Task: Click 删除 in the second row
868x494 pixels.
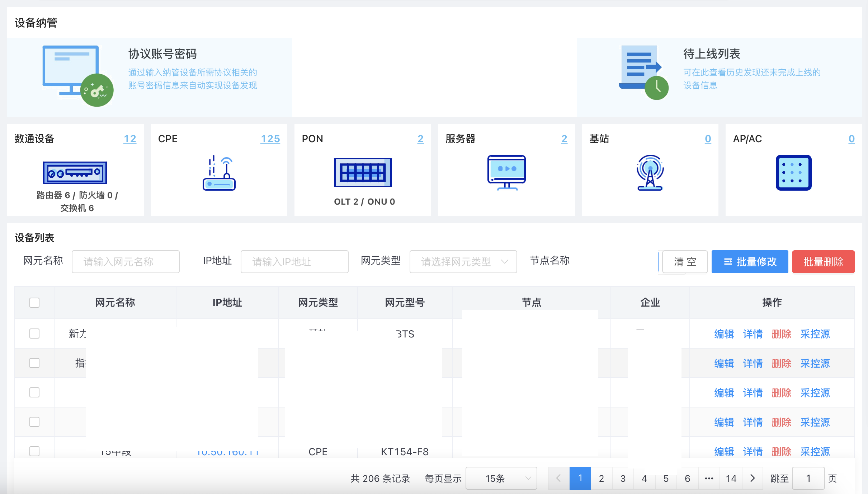Action: point(781,363)
